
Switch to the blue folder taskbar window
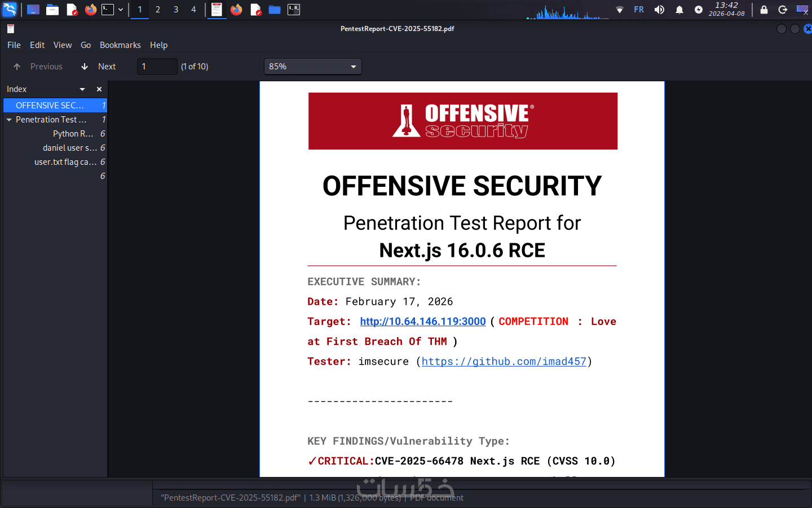click(275, 10)
